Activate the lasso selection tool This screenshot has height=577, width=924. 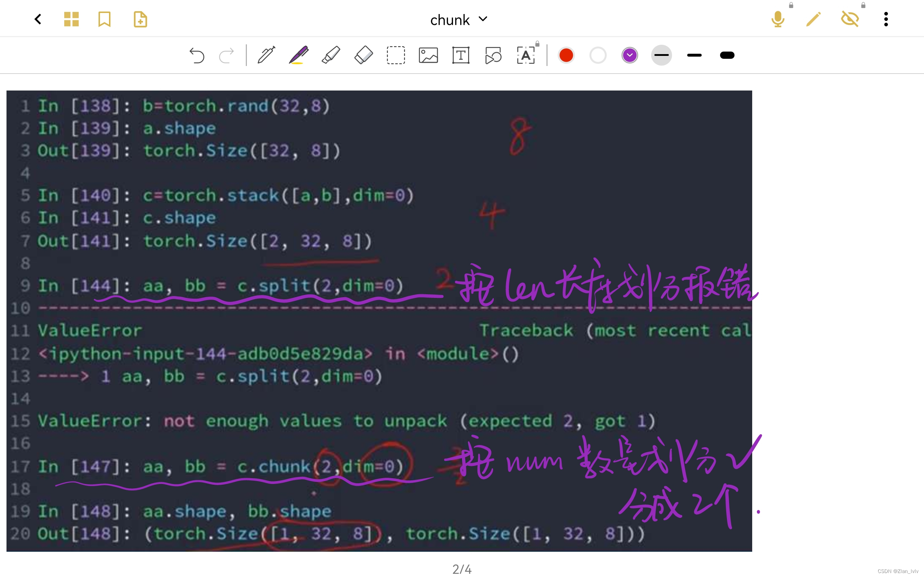pos(396,55)
